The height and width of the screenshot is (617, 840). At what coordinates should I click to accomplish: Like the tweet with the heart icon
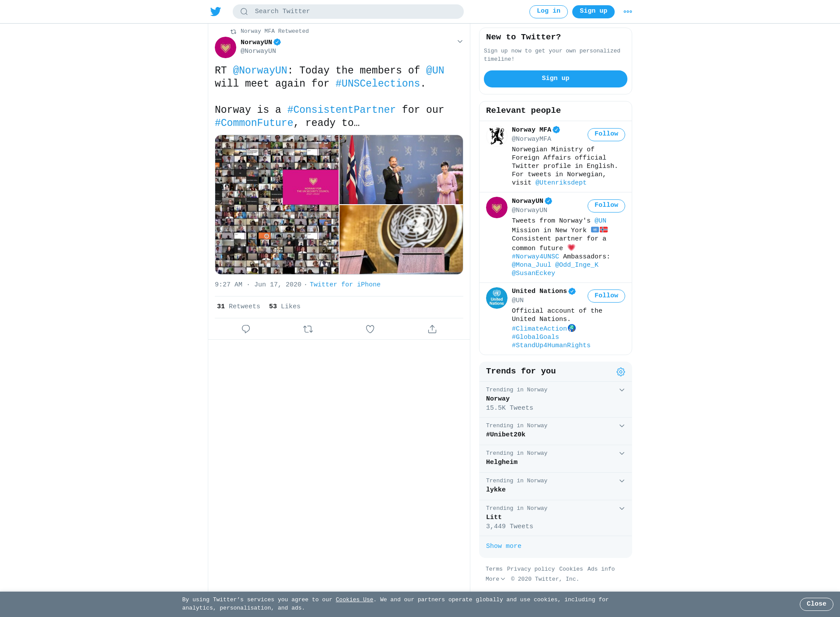tap(370, 329)
